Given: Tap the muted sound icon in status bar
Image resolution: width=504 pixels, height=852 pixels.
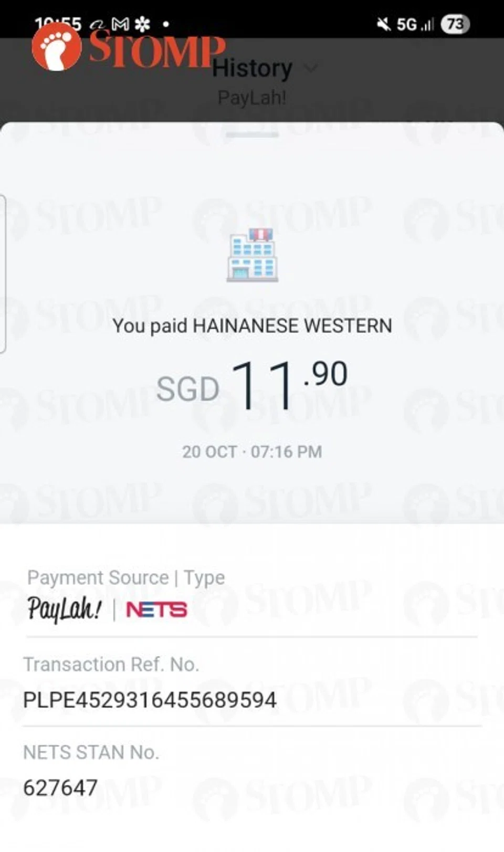Looking at the screenshot, I should point(384,24).
